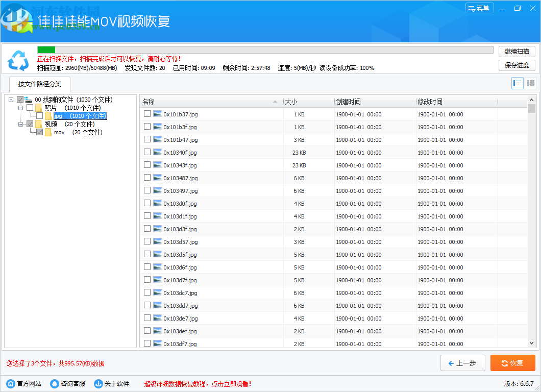The width and height of the screenshot is (541, 392).
Task: Open the 菜单 menu in title bar
Action: coord(479,9)
